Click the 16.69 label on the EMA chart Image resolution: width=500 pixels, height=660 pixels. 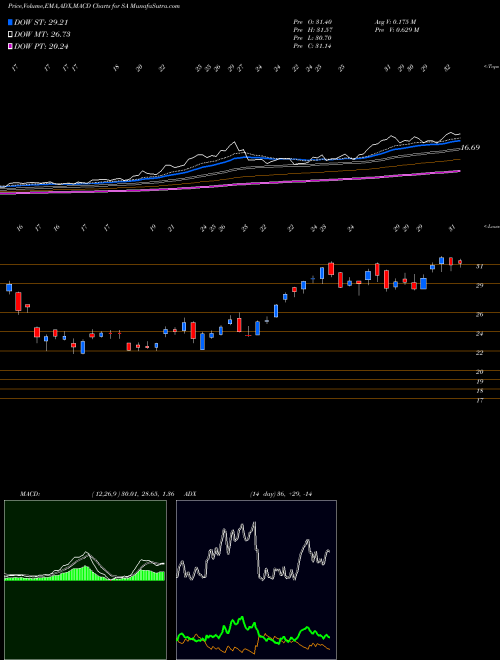pos(470,148)
